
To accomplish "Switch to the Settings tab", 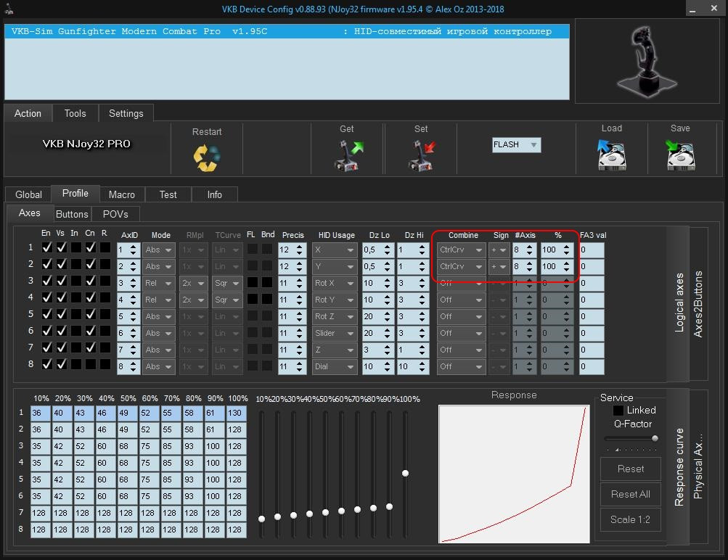I will 126,113.
